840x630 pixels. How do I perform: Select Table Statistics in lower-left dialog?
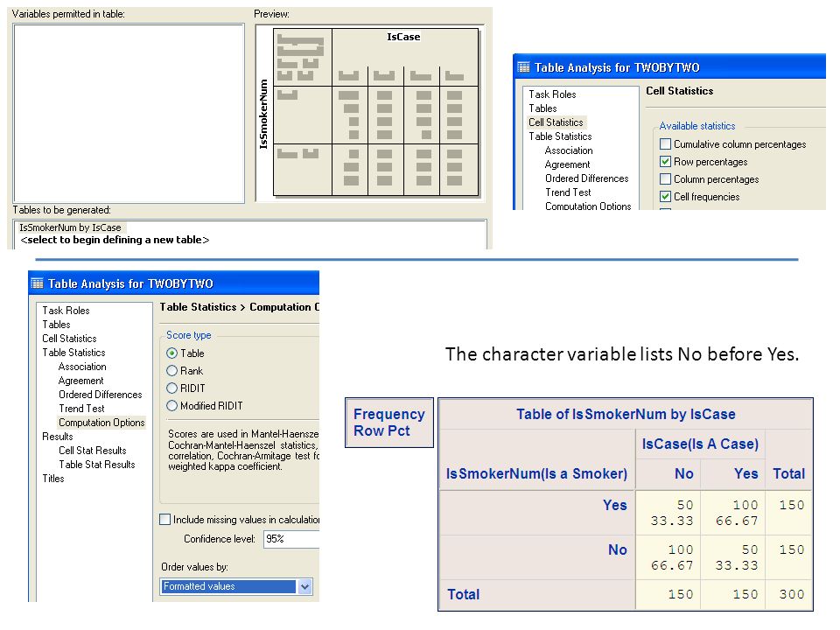tap(73, 352)
